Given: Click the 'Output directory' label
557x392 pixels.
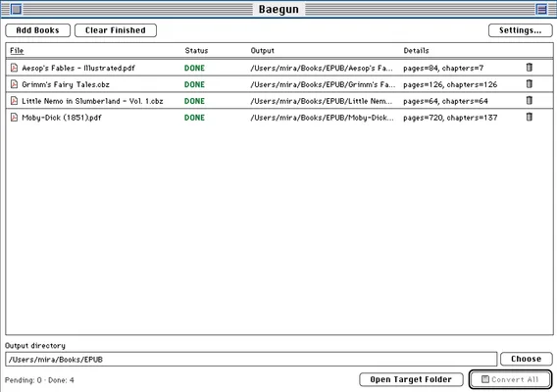Looking at the screenshot, I should point(35,346).
